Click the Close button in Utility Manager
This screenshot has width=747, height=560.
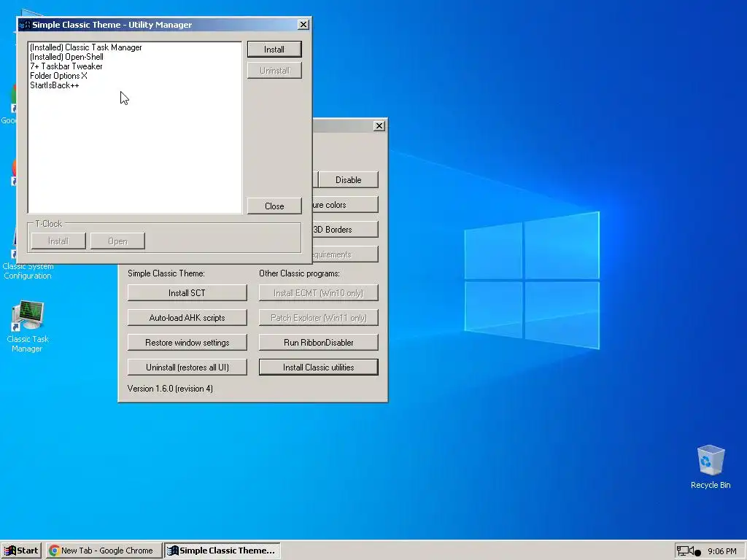pyautogui.click(x=274, y=206)
